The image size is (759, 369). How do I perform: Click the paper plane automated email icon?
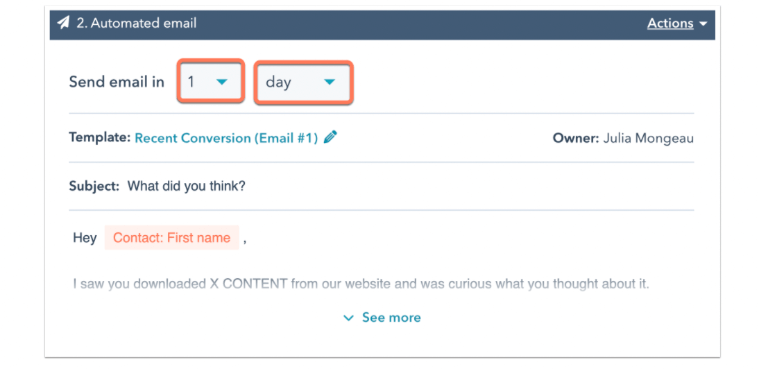[x=63, y=23]
